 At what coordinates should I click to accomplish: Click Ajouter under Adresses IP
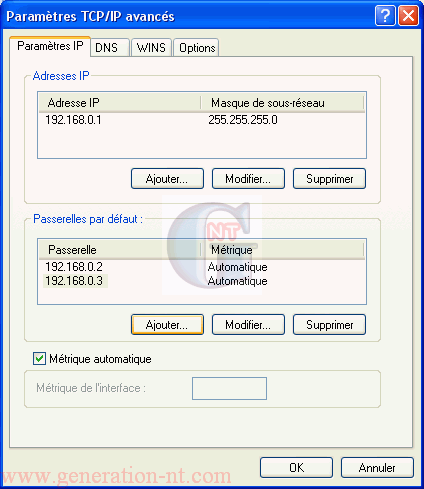pos(167,179)
